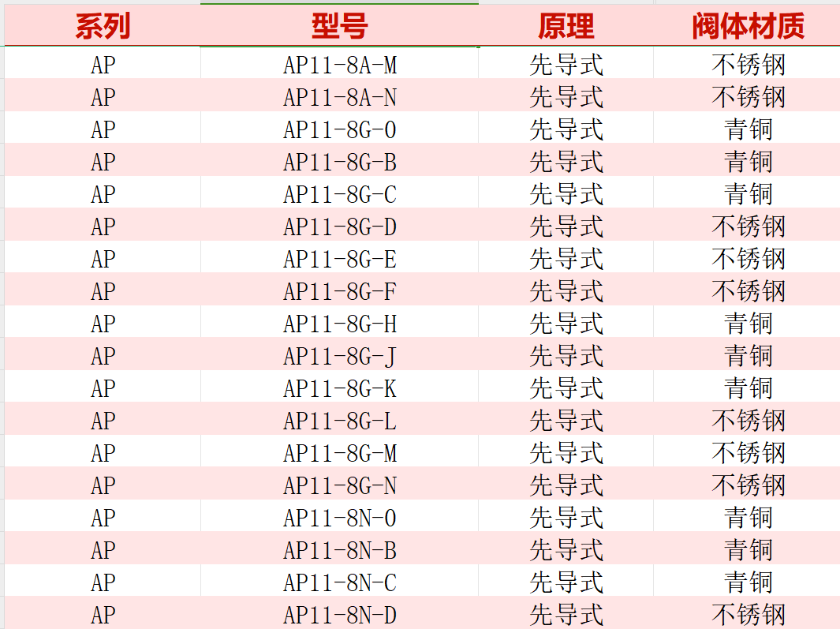
Task: Select the AP11-8N-D model cell
Action: [x=339, y=614]
